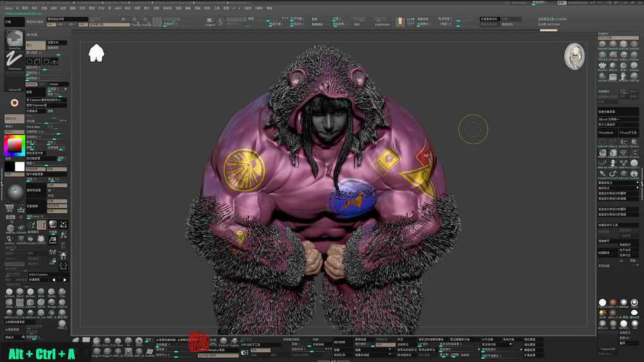Open the first menu in top menu bar

point(8,8)
